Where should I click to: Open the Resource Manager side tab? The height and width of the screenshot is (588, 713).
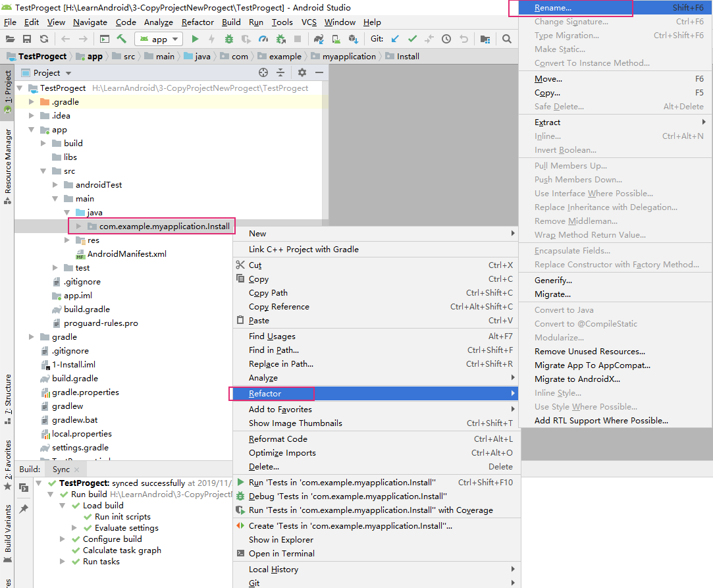tap(7, 167)
